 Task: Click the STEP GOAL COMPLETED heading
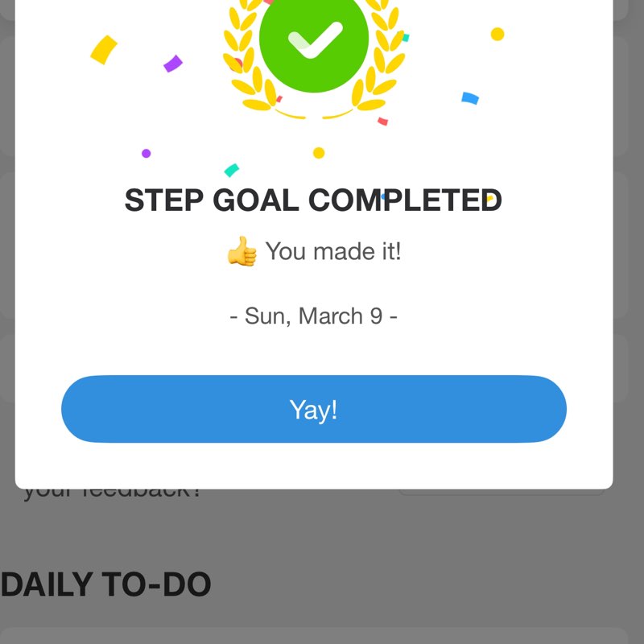(313, 200)
